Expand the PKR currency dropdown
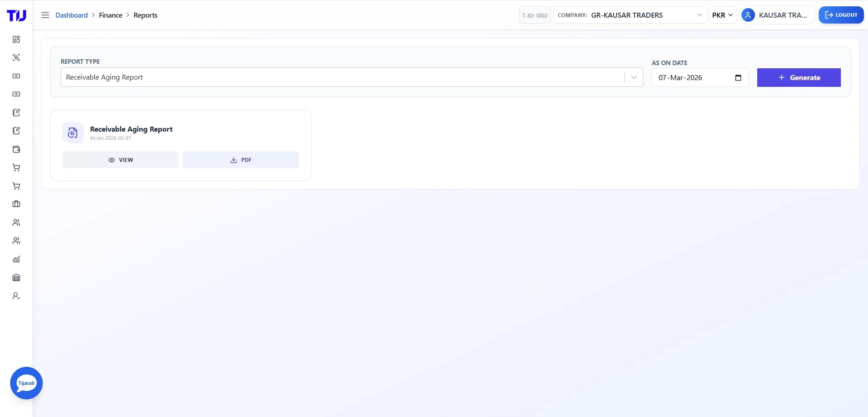Screen dimensions: 868x417 point(722,15)
